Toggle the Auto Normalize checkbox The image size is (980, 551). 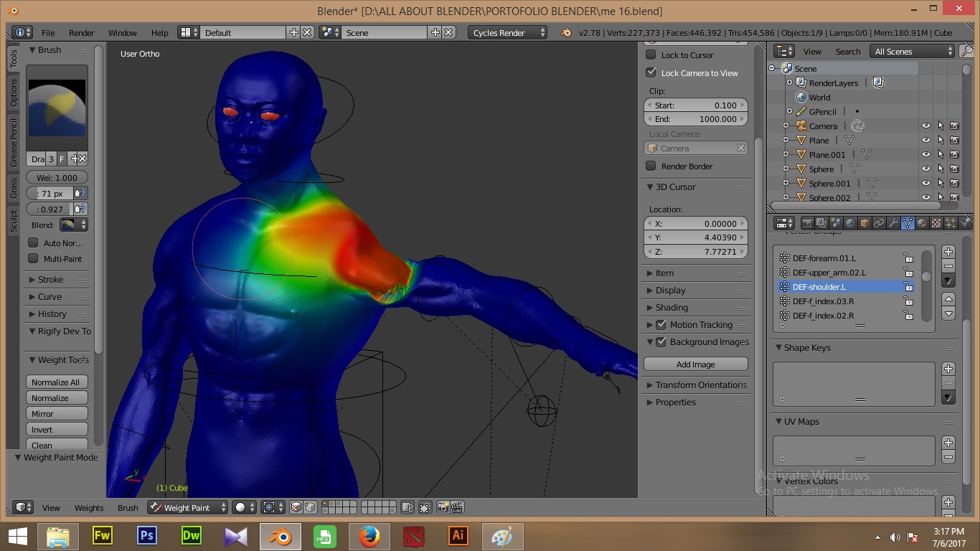(33, 242)
